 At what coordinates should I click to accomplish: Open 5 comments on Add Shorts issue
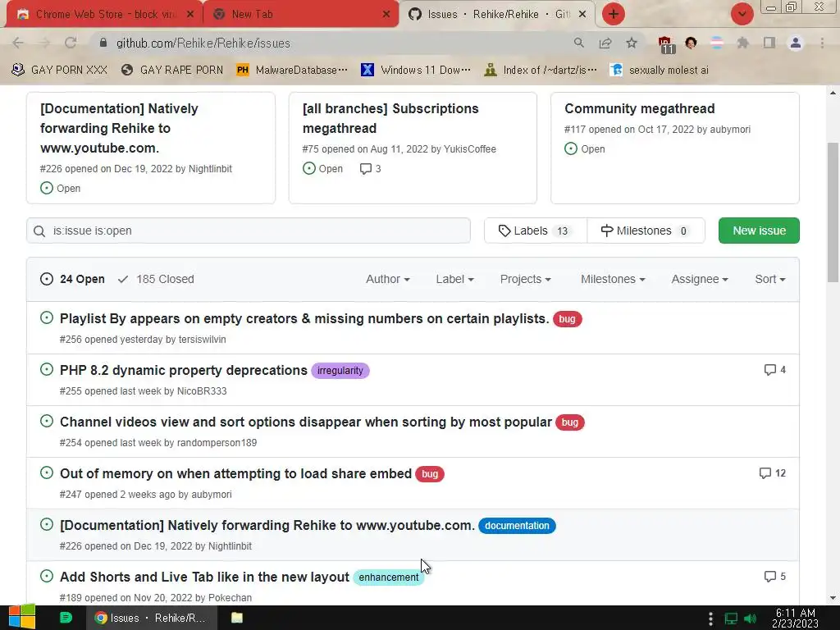[774, 577]
